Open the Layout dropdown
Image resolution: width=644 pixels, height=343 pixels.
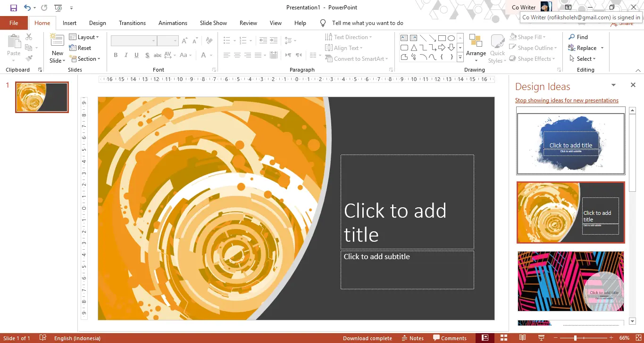tap(85, 37)
